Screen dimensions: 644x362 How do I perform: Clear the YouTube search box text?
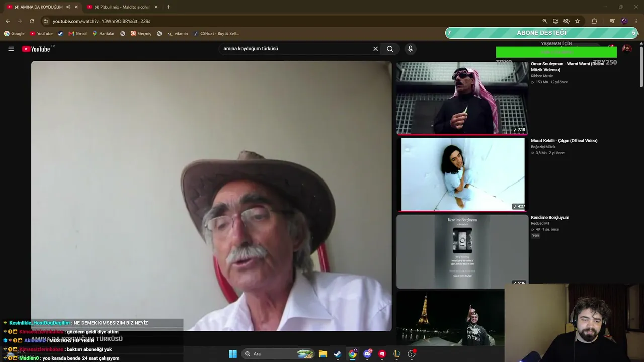(375, 49)
